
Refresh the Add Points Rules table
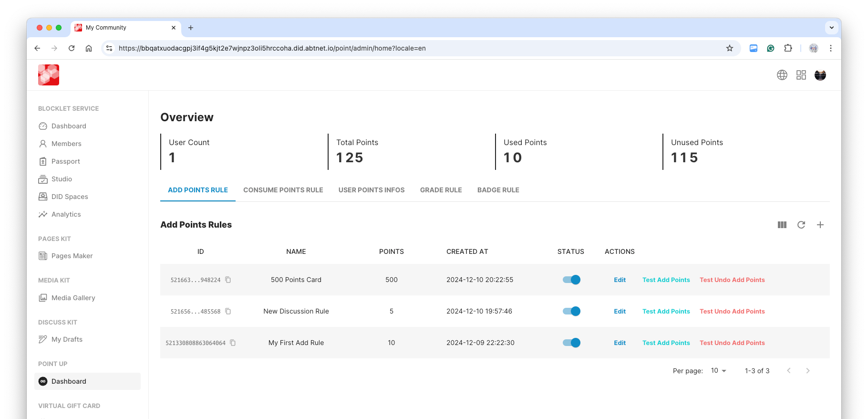point(801,225)
